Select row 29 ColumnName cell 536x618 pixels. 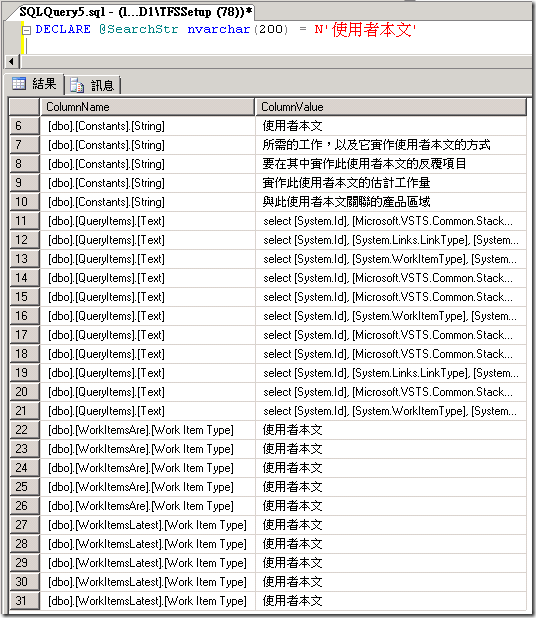coord(147,562)
